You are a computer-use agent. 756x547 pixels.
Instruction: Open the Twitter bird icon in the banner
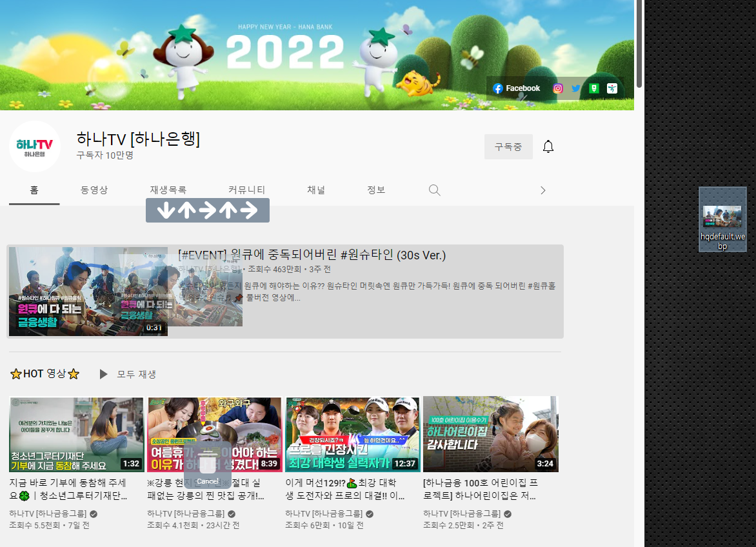coord(575,88)
